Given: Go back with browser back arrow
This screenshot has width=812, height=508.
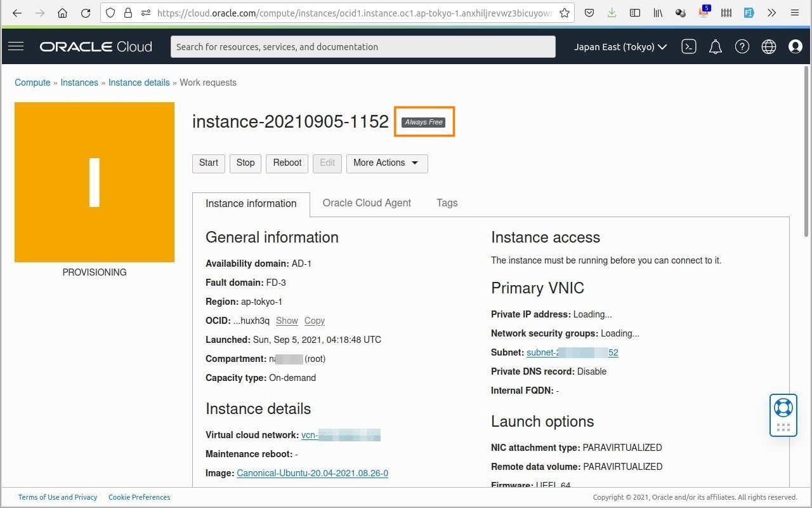Looking at the screenshot, I should [x=17, y=13].
